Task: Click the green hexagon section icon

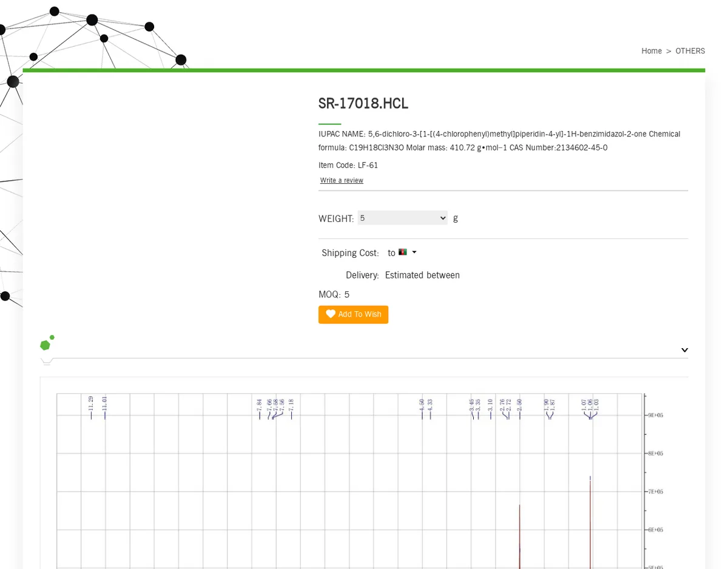Action: point(47,343)
